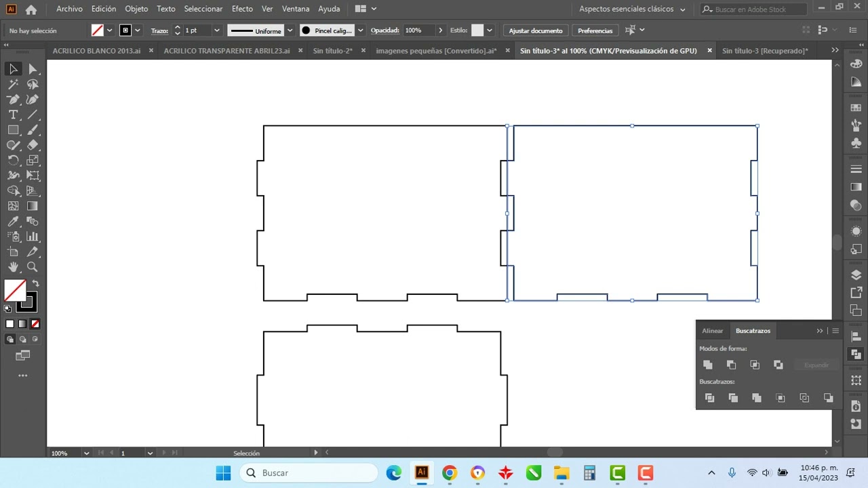
Task: Apply Unite shape mode in Buscatrazos
Action: 708,365
